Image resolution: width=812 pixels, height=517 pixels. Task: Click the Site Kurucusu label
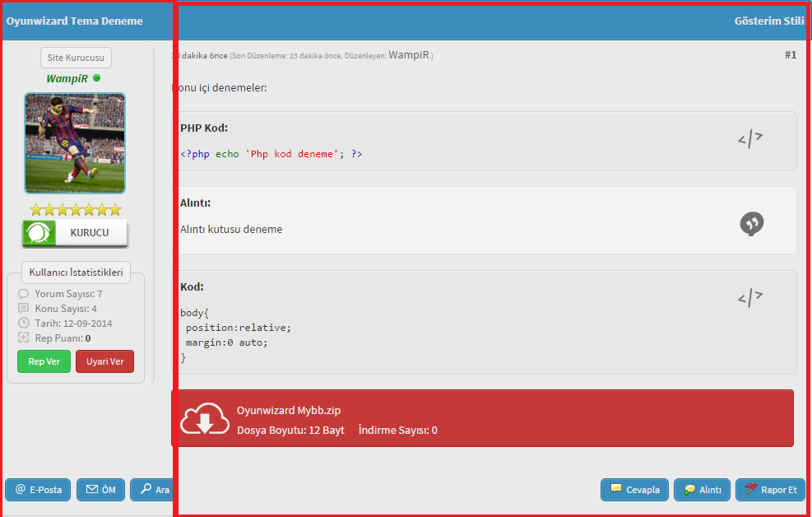76,58
